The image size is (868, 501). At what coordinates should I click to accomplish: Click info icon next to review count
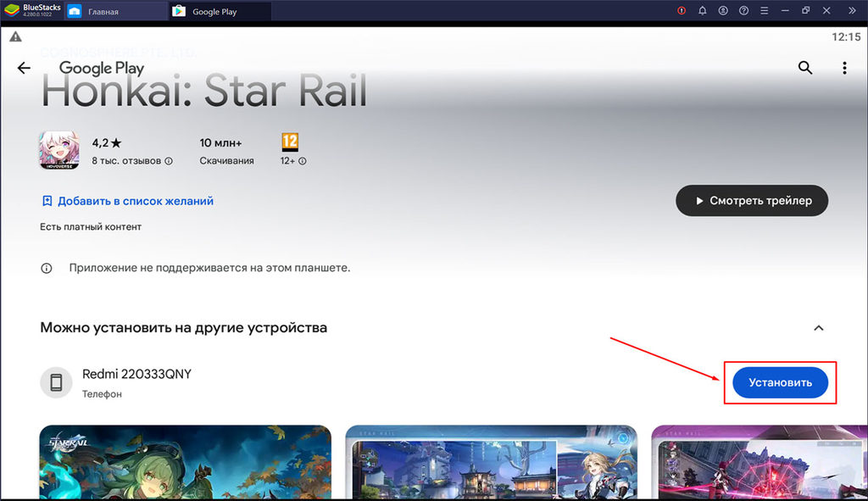pyautogui.click(x=169, y=161)
